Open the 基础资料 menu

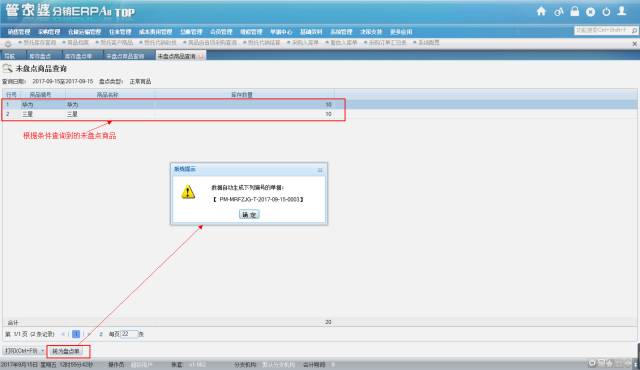pos(311,32)
